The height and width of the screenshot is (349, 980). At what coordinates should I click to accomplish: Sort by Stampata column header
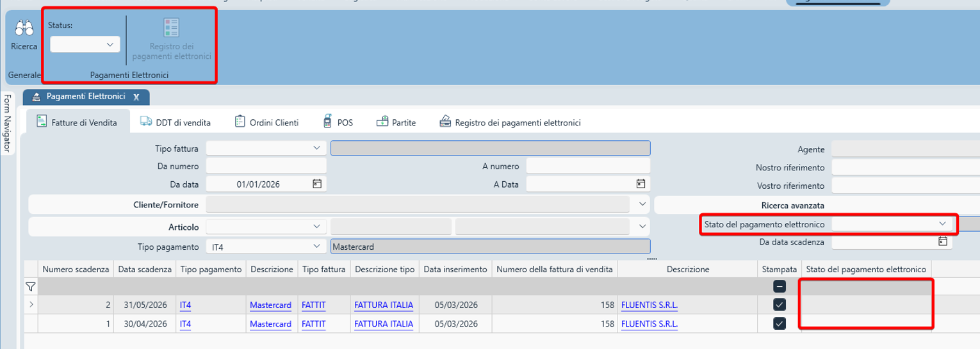pyautogui.click(x=780, y=270)
